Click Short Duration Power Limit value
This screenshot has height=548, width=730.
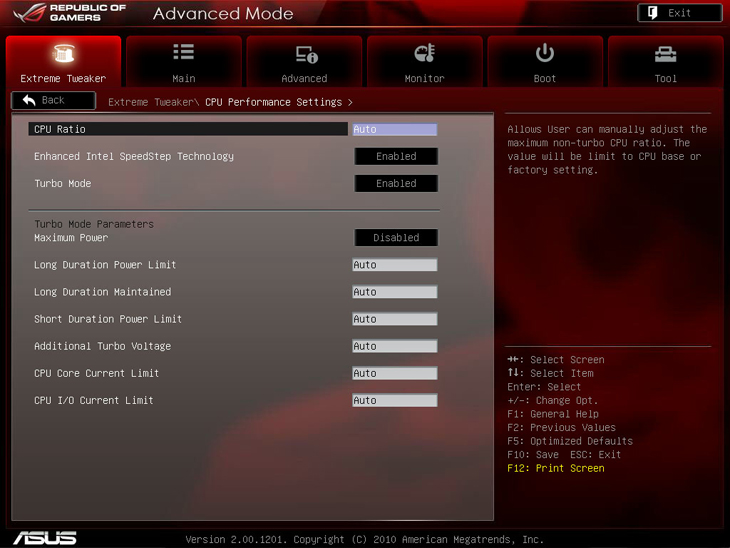(394, 319)
